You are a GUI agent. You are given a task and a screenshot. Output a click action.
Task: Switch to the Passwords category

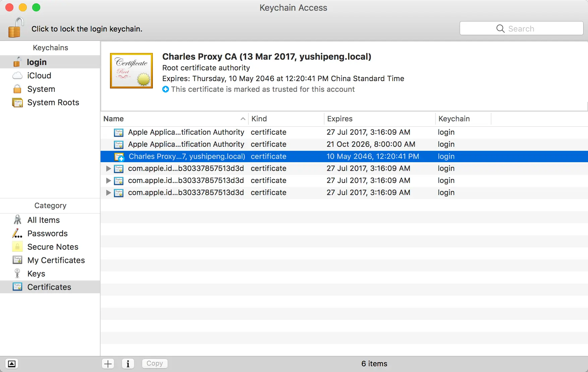(50, 233)
